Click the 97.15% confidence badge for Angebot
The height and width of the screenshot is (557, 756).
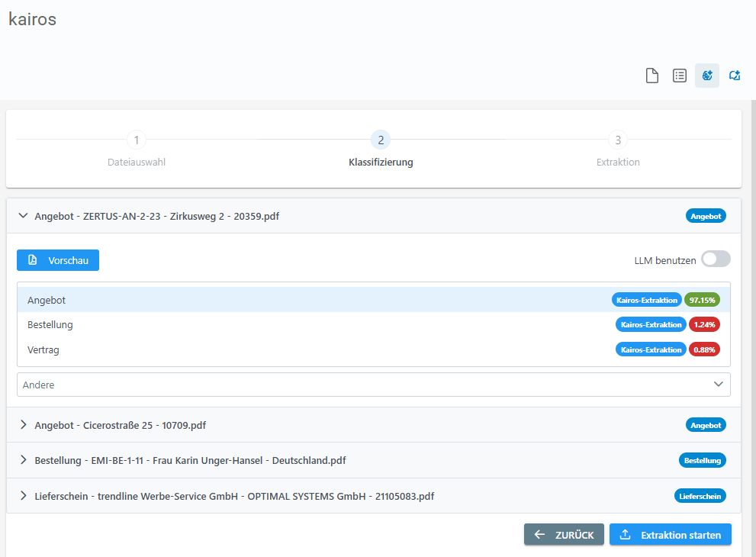tap(702, 300)
